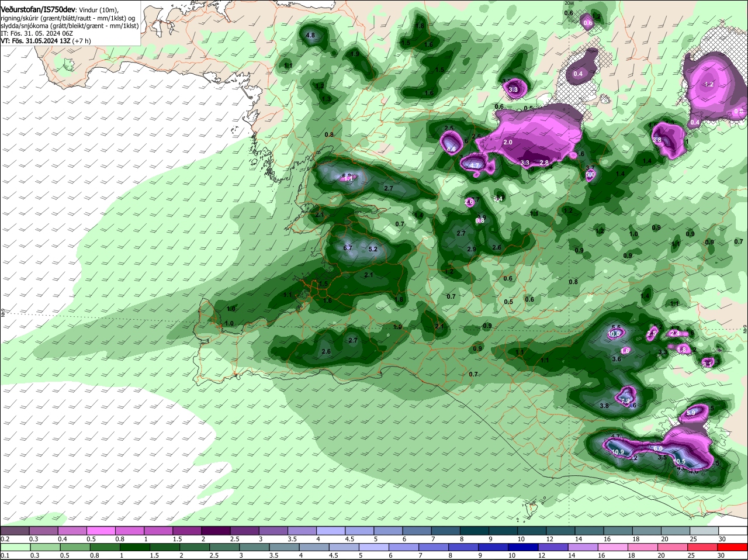Viewport: 748px width, 560px height.
Task: Click the '2.9' precipitation value on the map
Action: 472,249
